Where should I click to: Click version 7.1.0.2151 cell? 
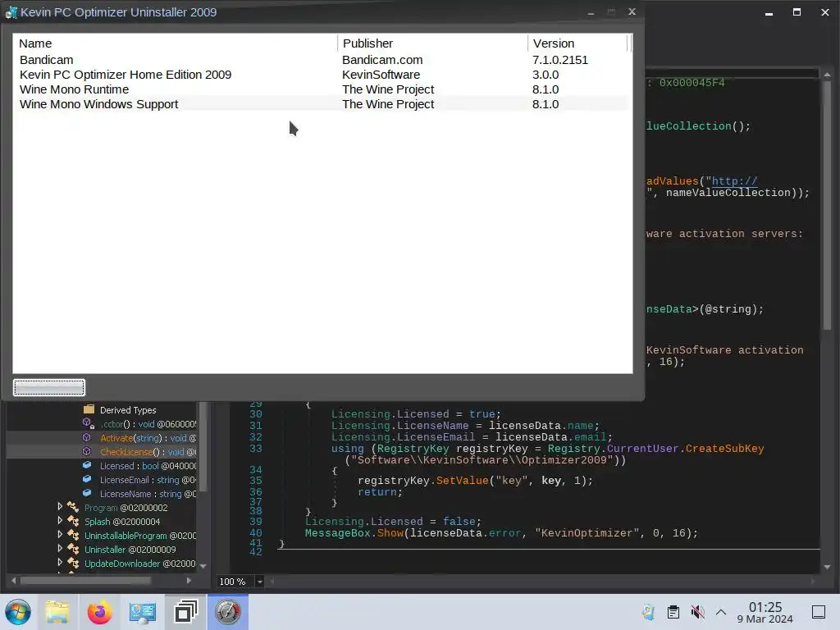[x=559, y=60]
